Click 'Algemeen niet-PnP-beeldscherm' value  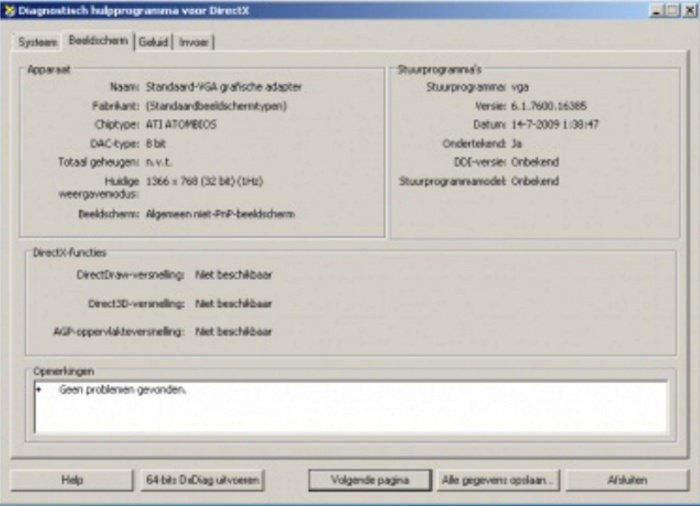click(221, 214)
